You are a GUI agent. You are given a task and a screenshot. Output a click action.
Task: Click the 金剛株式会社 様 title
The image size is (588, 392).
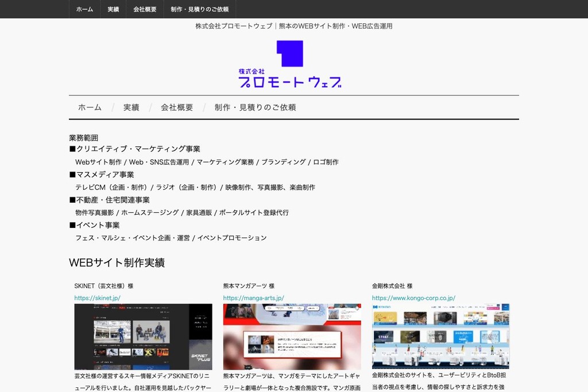[x=392, y=286]
